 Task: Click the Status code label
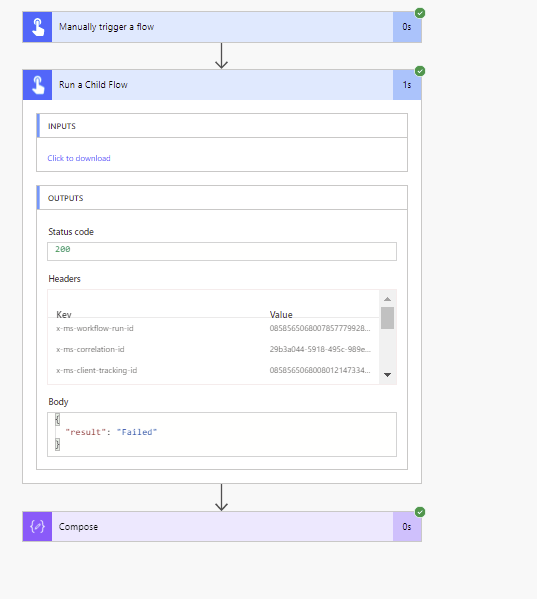tap(71, 232)
